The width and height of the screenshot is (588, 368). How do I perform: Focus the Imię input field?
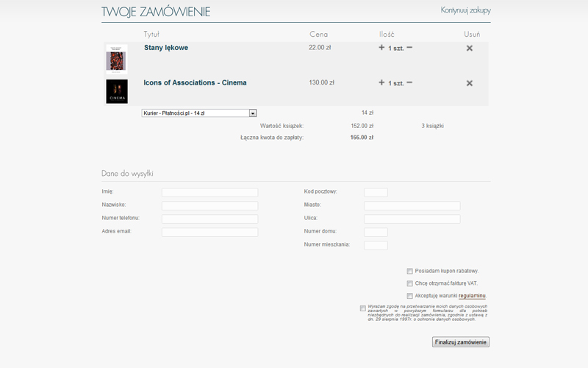click(x=209, y=193)
